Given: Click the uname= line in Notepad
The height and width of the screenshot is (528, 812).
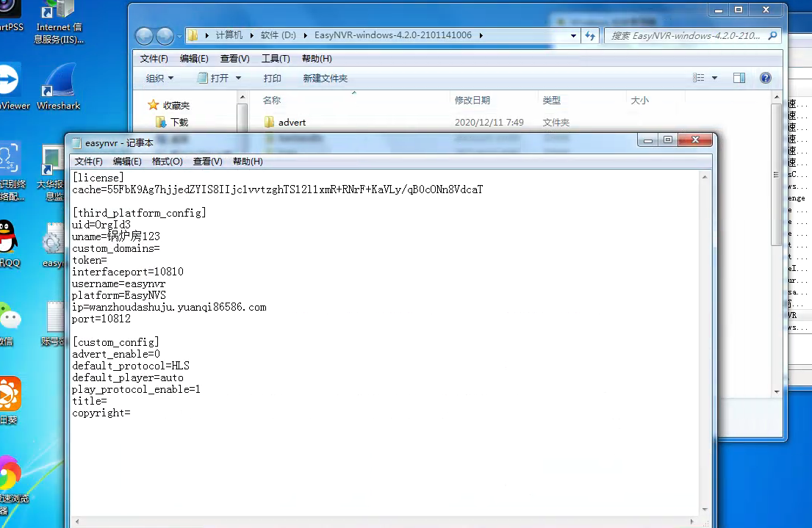Looking at the screenshot, I should (116, 236).
